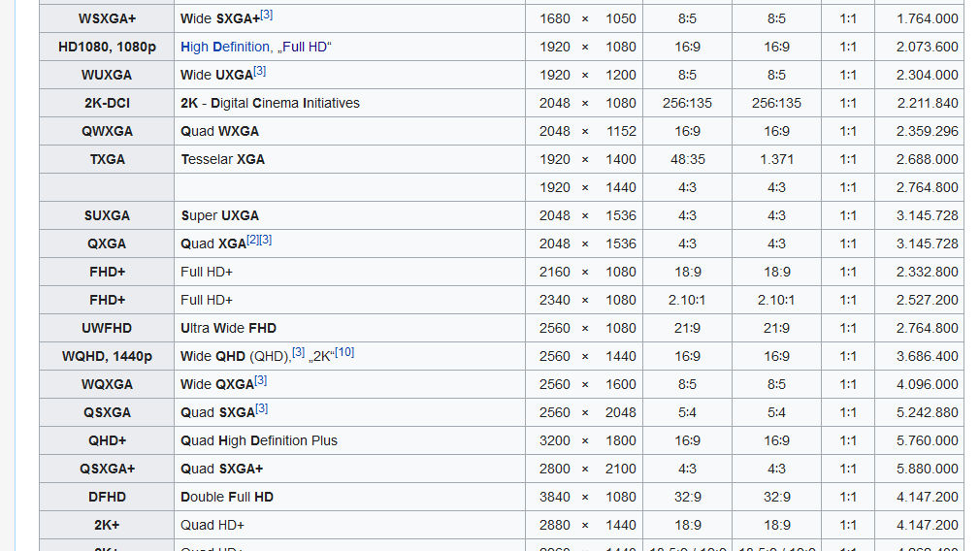980x551 pixels.
Task: Select the WSXGA+ header cell
Action: [107, 18]
